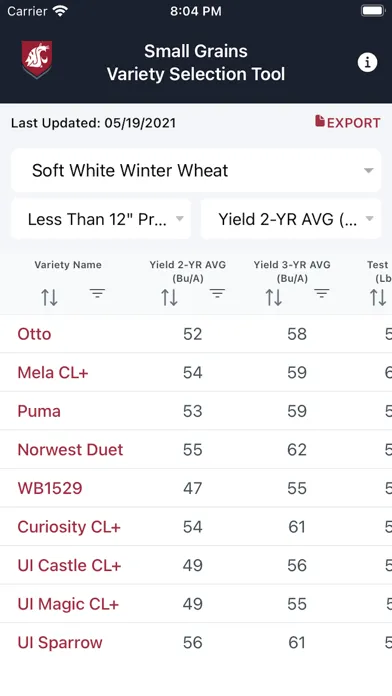
Task: Open the Otto variety link
Action: point(34,334)
